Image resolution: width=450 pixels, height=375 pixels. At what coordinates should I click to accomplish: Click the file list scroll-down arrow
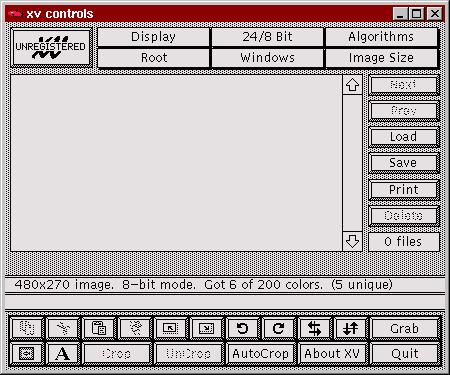(352, 241)
